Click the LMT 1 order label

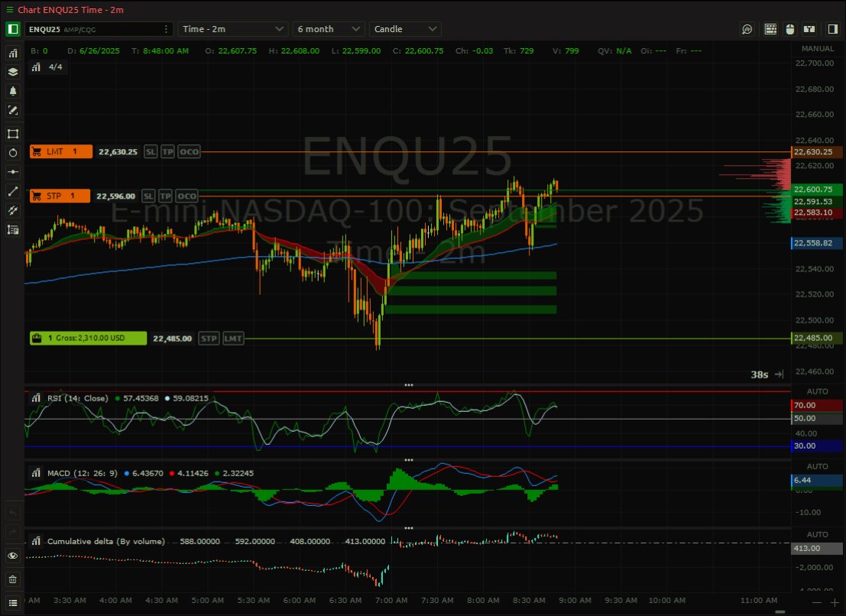coord(61,151)
